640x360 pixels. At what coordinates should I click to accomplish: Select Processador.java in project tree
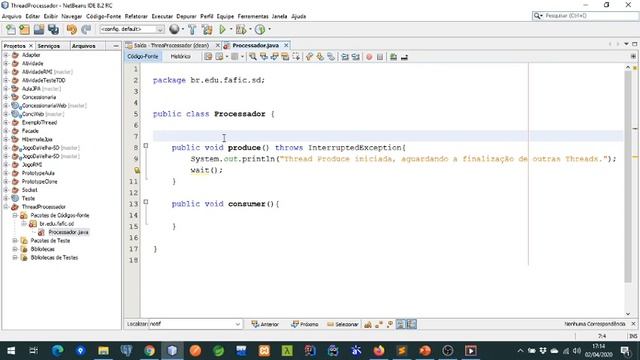[68, 232]
